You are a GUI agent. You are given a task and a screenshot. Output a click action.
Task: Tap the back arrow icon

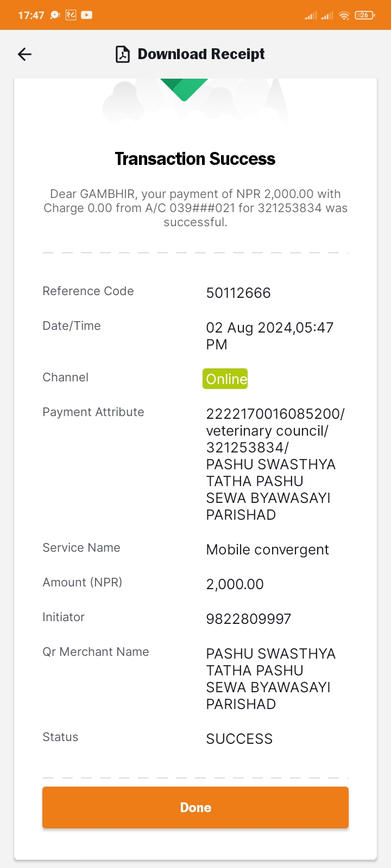pyautogui.click(x=25, y=54)
